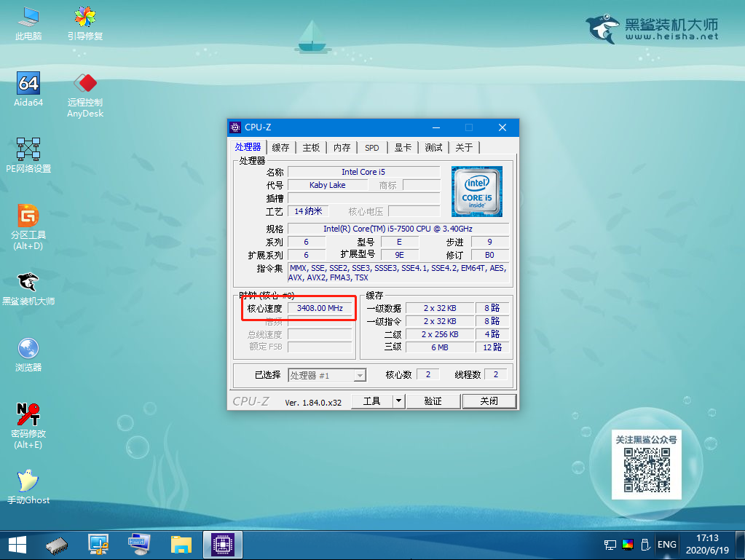Click the 核心数 value field

coord(428,375)
